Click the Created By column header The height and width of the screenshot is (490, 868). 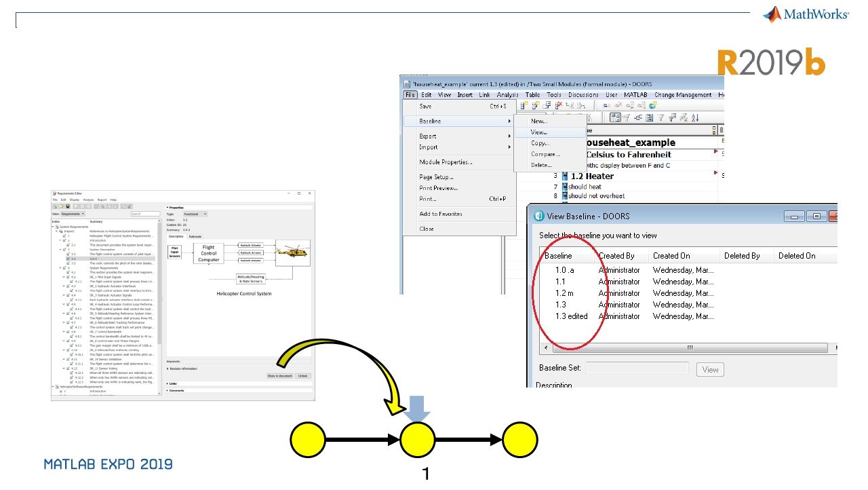click(x=622, y=256)
